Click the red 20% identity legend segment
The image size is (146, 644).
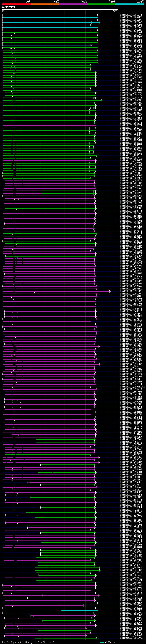16,4
